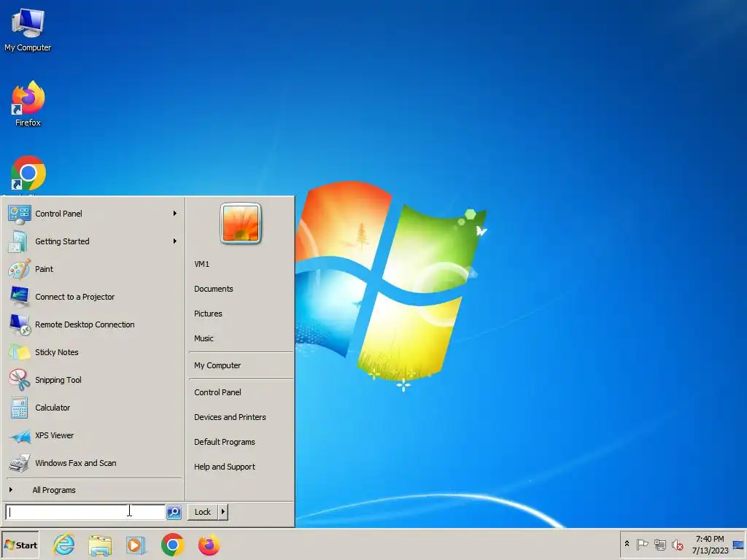The height and width of the screenshot is (560, 747).
Task: Open the clock showing 7:40 PM
Action: (x=710, y=545)
